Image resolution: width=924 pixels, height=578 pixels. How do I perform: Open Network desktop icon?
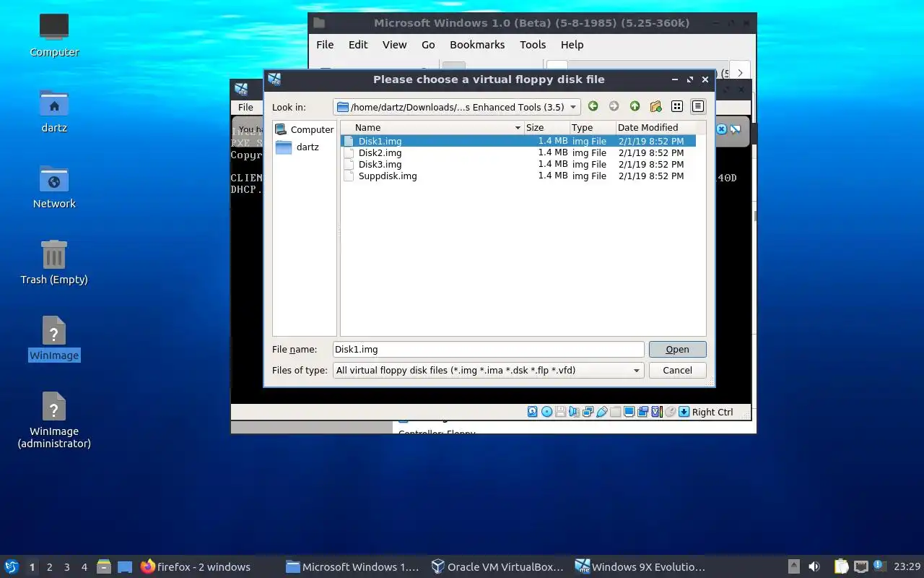click(x=54, y=186)
